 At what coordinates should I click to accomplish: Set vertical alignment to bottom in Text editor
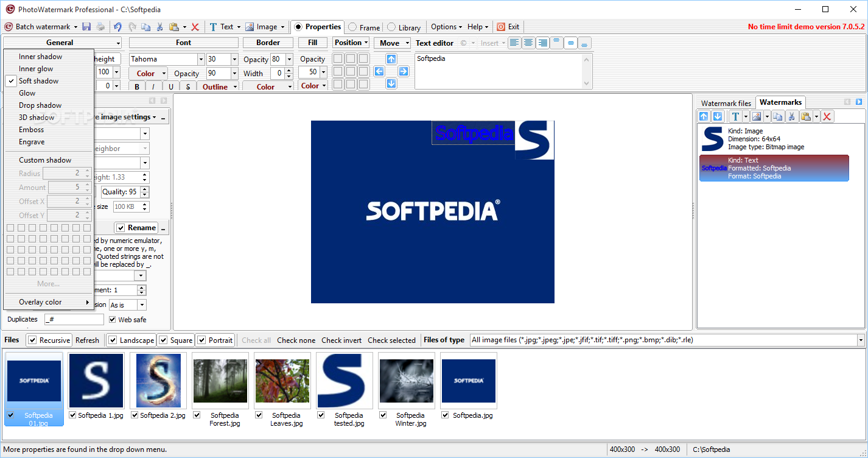tap(584, 43)
